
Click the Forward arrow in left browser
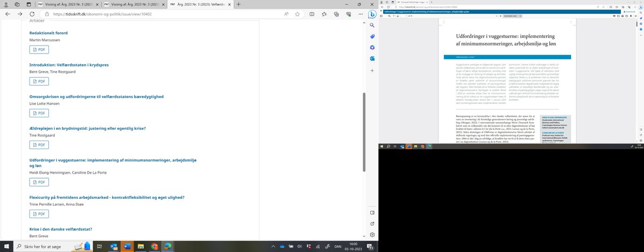pyautogui.click(x=21, y=14)
